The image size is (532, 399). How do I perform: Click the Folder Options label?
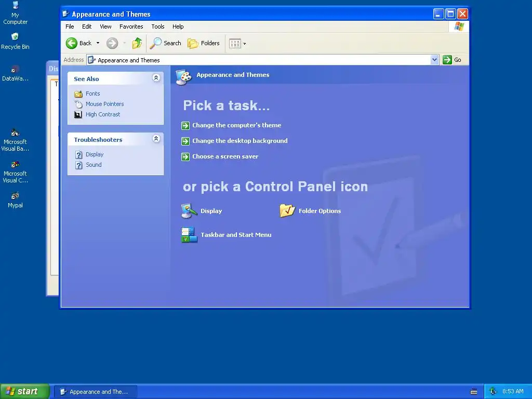tap(320, 211)
